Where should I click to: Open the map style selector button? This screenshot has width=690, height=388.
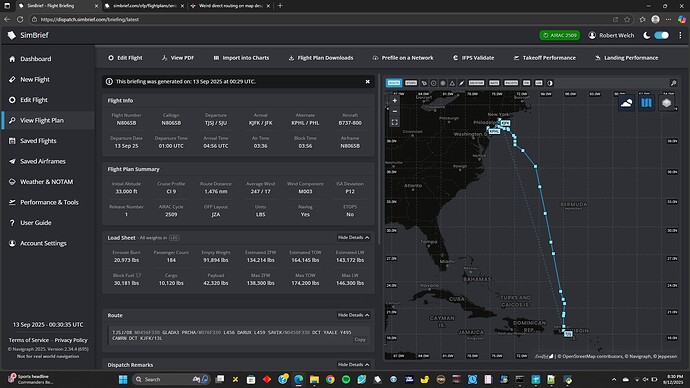(646, 103)
